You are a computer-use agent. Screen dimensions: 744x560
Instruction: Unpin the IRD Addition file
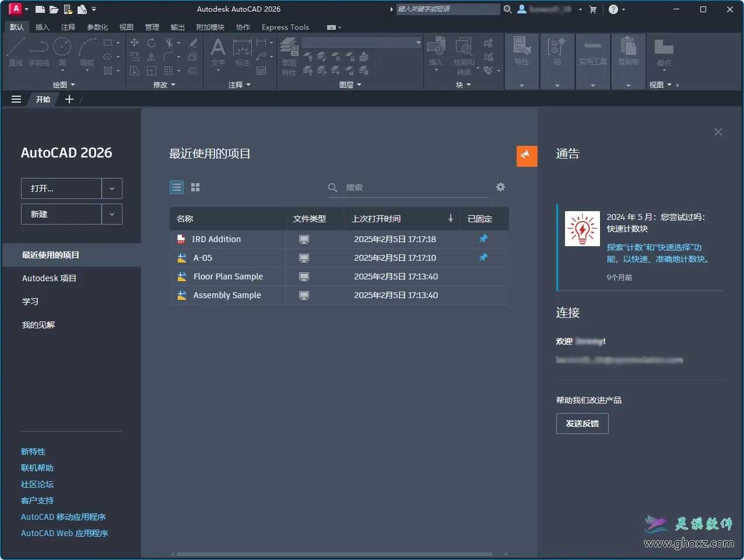[x=483, y=239]
